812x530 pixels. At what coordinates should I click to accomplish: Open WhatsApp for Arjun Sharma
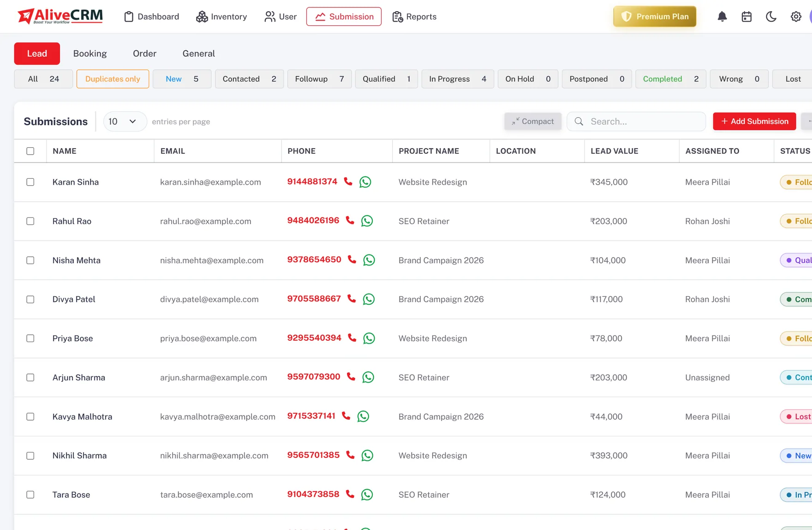[x=368, y=377]
